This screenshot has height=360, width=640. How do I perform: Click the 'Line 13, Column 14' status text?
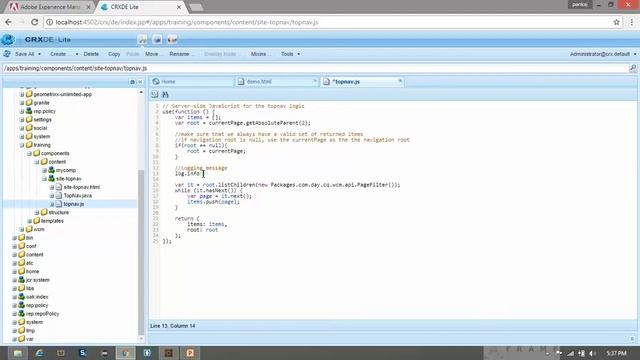pos(173,326)
